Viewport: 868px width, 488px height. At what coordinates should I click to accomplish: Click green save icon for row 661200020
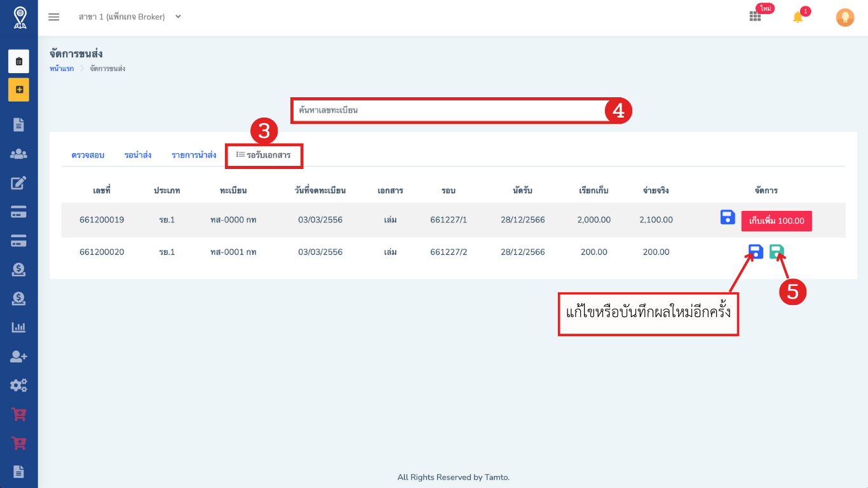(776, 252)
